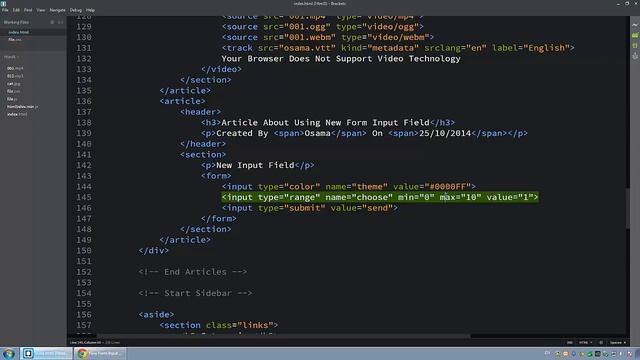This screenshot has width=640, height=360.
Task: Click the bottom anchor-shaped extension icon
Action: (635, 56)
